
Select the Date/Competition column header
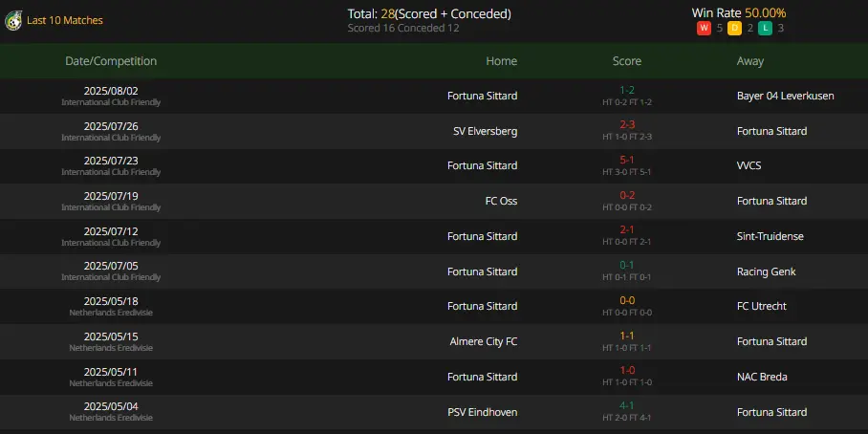coord(111,61)
